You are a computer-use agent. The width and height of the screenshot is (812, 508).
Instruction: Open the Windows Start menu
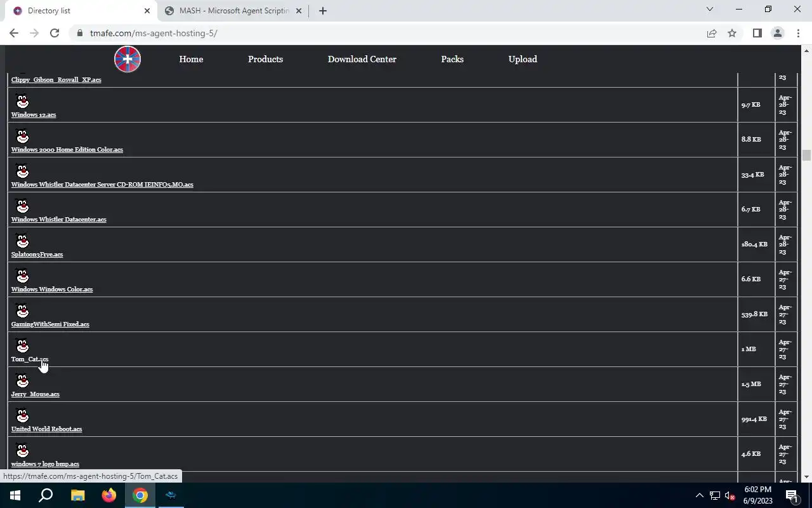(15, 495)
